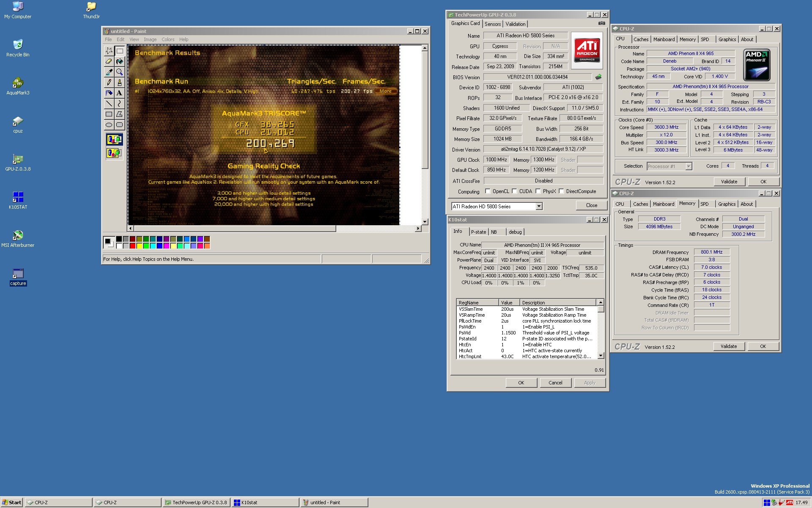Choose the straight Line tool
Image resolution: width=812 pixels, height=508 pixels.
click(109, 104)
